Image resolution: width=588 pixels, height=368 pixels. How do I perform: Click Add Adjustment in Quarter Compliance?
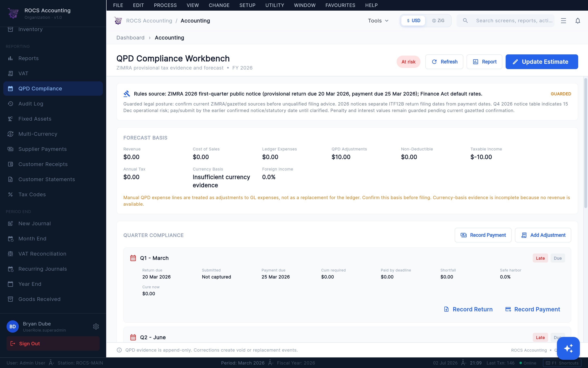(543, 235)
